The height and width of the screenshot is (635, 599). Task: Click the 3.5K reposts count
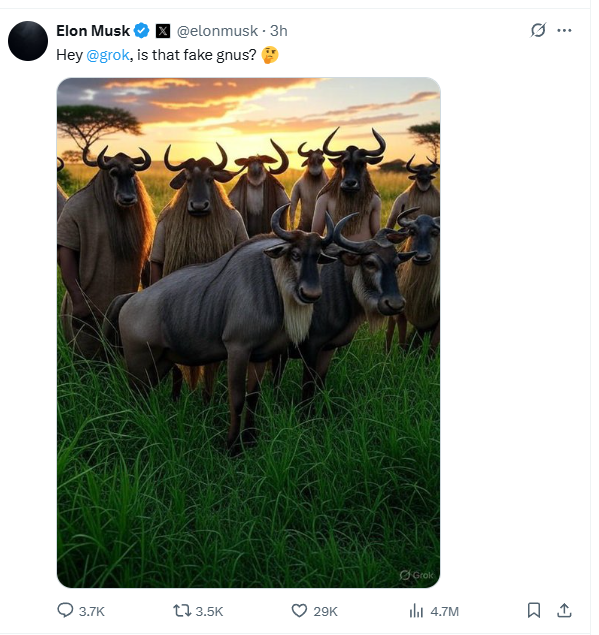point(209,611)
